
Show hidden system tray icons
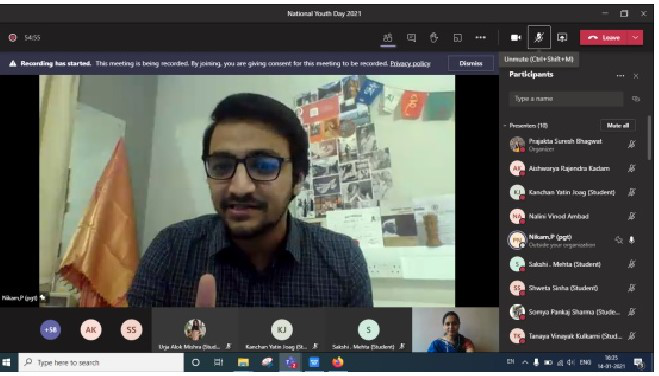pos(525,362)
